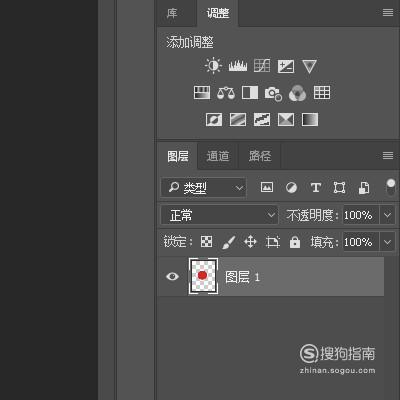Switch to the 调整 tab

tap(218, 13)
